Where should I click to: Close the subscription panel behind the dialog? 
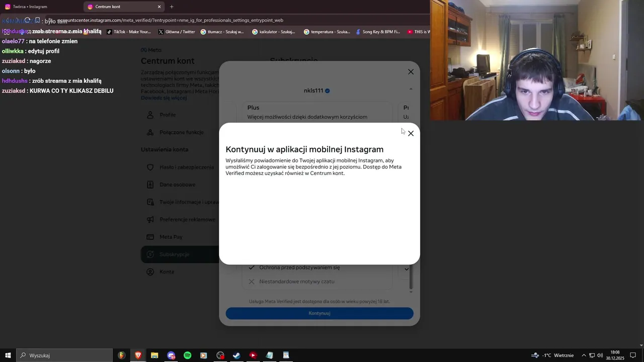411,72
